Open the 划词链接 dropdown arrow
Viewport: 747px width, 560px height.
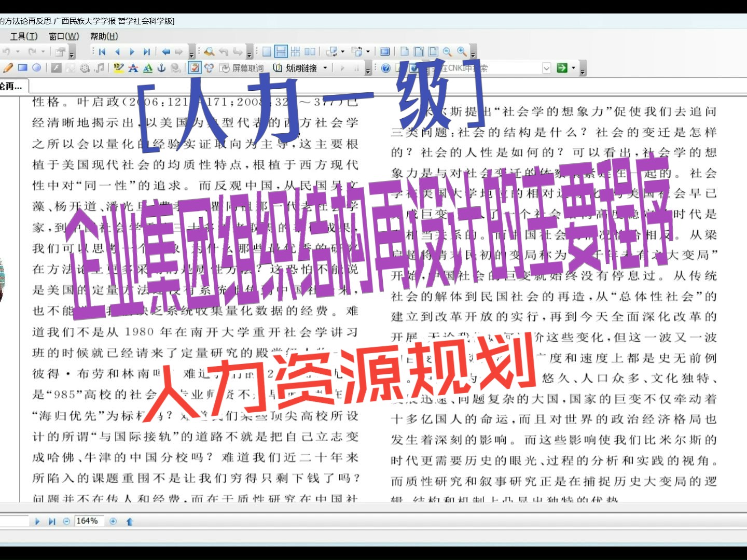click(x=325, y=68)
